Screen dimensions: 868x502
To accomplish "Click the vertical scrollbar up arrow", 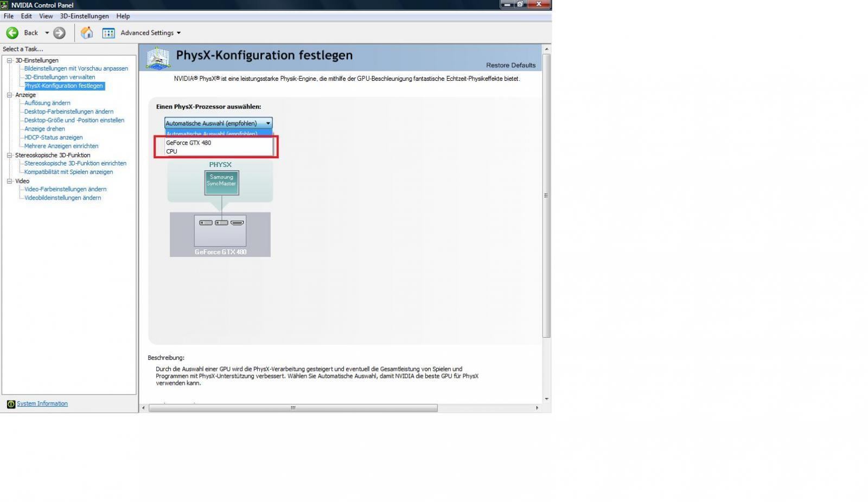I will point(546,49).
